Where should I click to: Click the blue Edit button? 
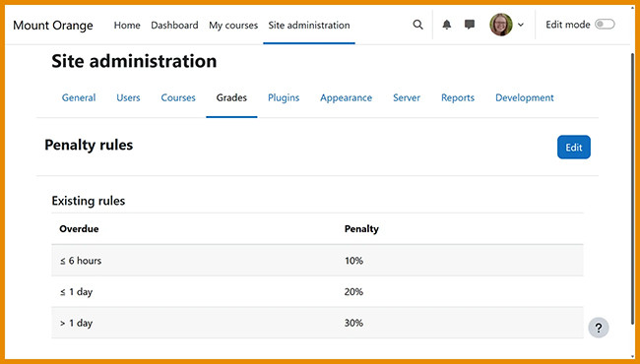[x=574, y=148]
